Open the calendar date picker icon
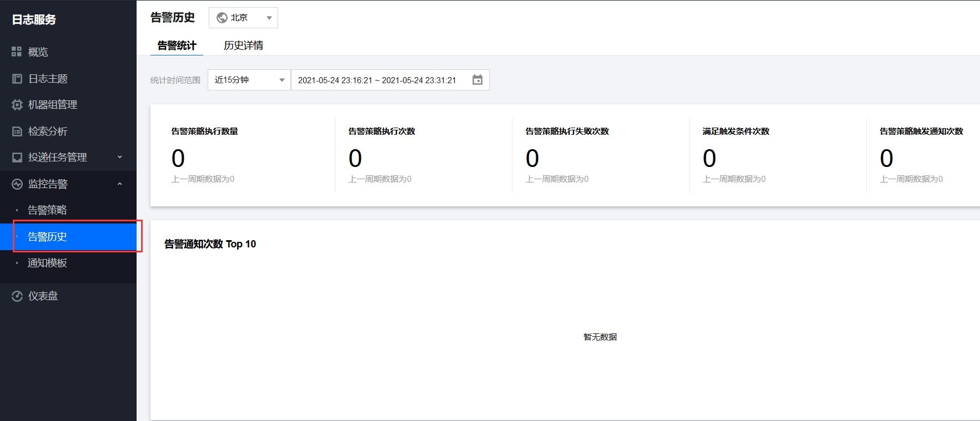 tap(477, 80)
